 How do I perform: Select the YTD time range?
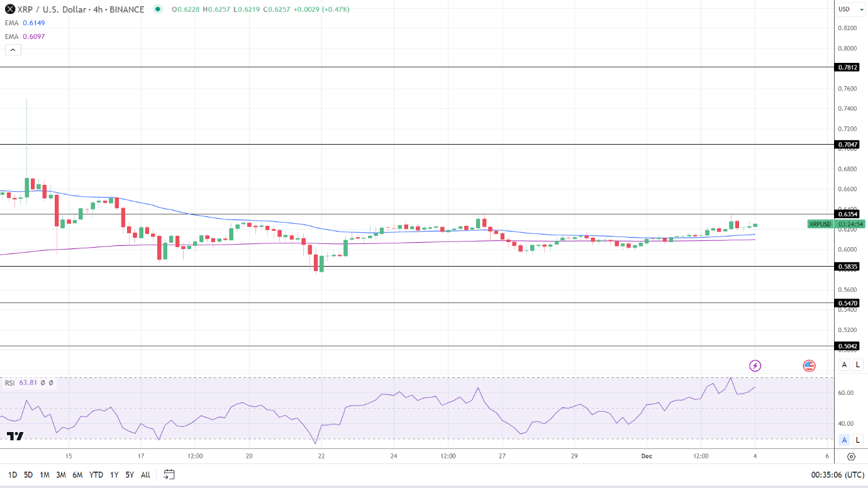click(x=96, y=475)
